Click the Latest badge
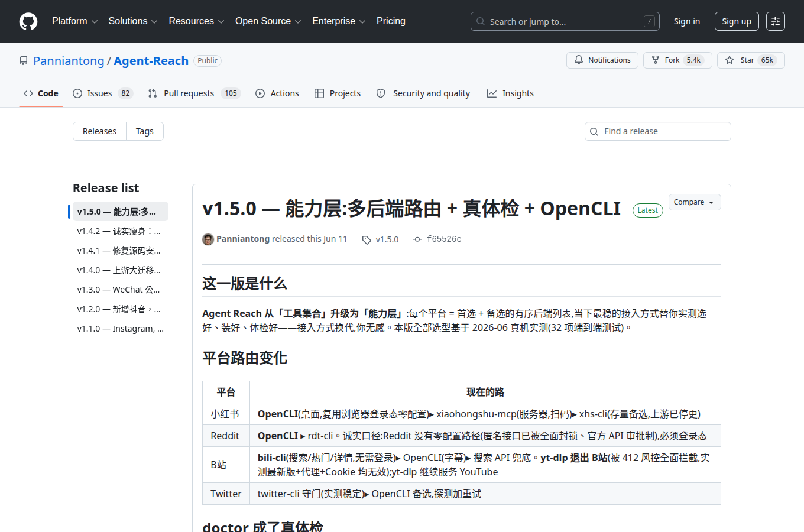Image resolution: width=804 pixels, height=532 pixels. [648, 210]
